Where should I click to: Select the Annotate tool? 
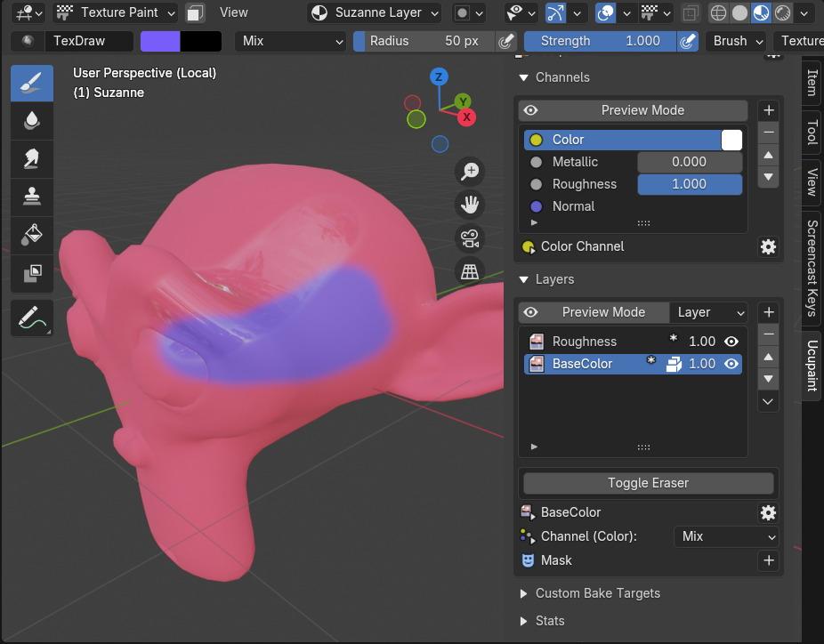(31, 318)
